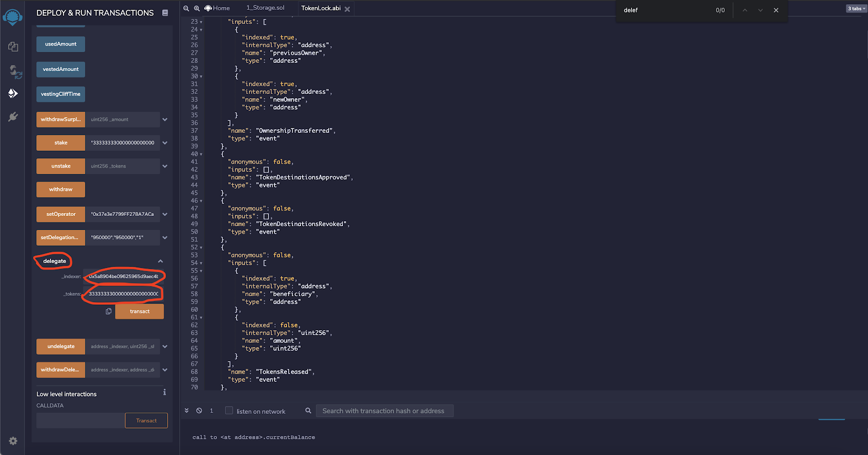This screenshot has height=455, width=868.
Task: Clear the terminal console
Action: [199, 411]
